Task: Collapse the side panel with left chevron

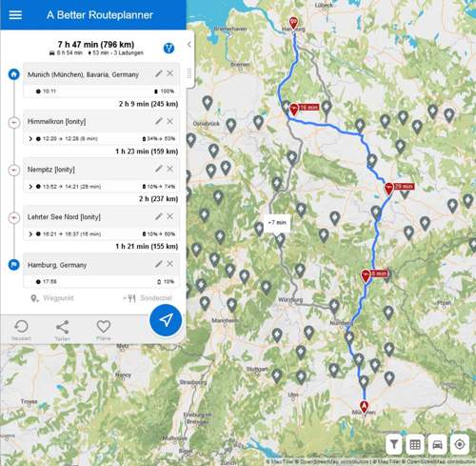Action: pos(189,44)
